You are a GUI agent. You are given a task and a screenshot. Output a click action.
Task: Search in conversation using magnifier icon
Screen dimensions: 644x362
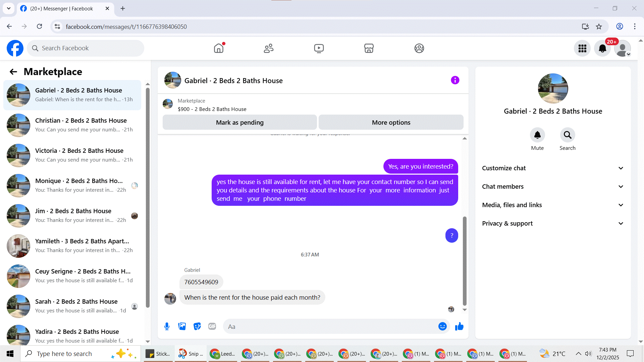[x=567, y=135]
